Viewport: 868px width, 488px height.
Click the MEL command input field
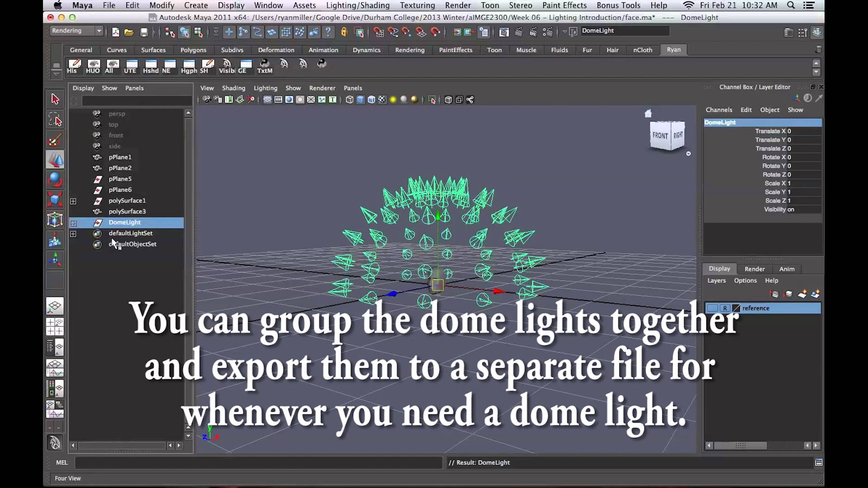pos(258,462)
